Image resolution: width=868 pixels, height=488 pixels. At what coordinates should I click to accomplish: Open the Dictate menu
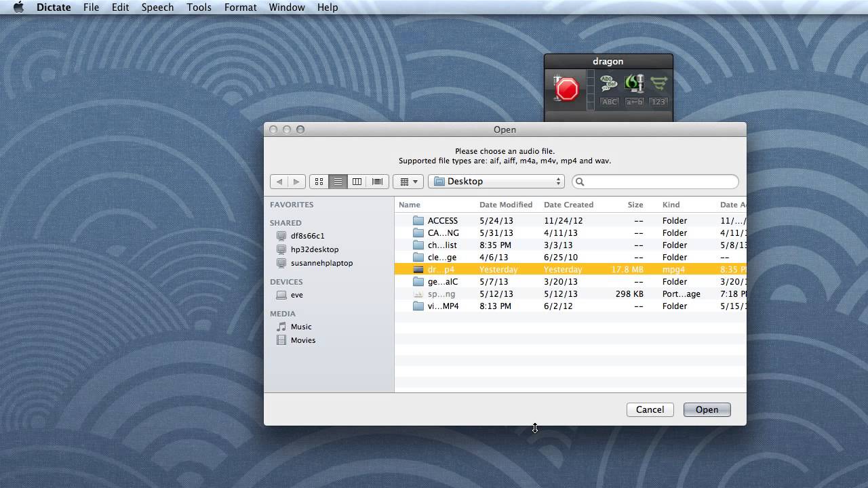point(54,7)
